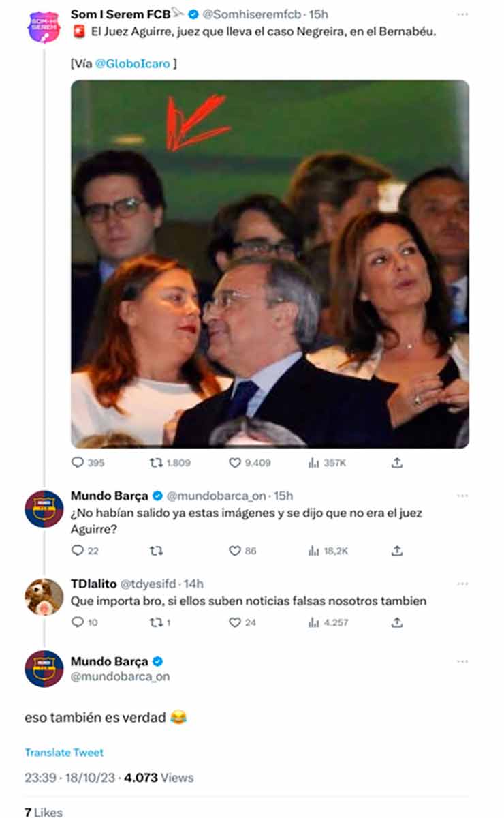Open more options on Som I Serem tweet
Screen dimensions: 504x818
(x=462, y=14)
